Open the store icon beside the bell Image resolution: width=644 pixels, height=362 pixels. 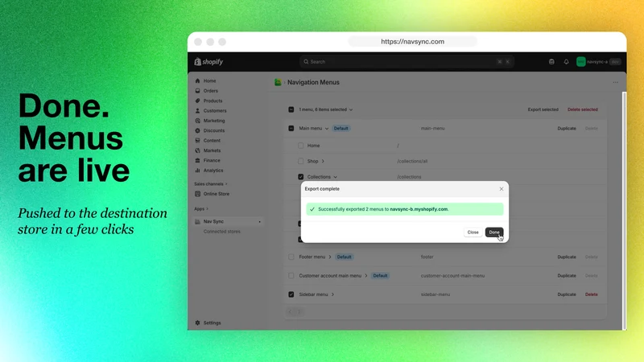551,62
